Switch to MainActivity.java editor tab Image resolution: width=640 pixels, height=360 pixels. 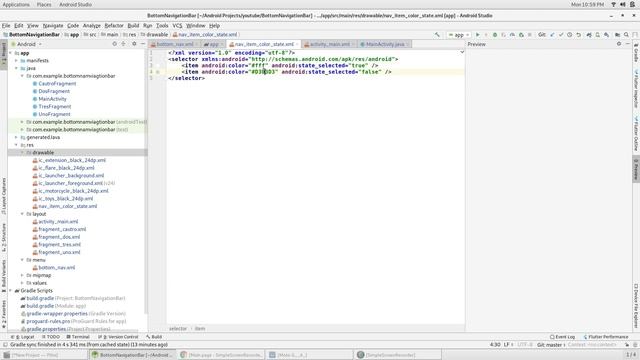click(x=384, y=44)
